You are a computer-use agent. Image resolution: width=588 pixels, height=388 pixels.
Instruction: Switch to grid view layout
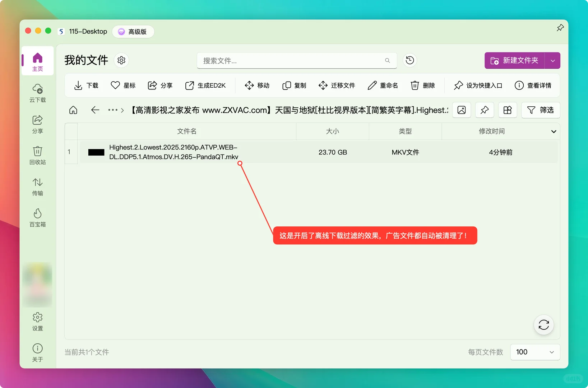pos(507,110)
